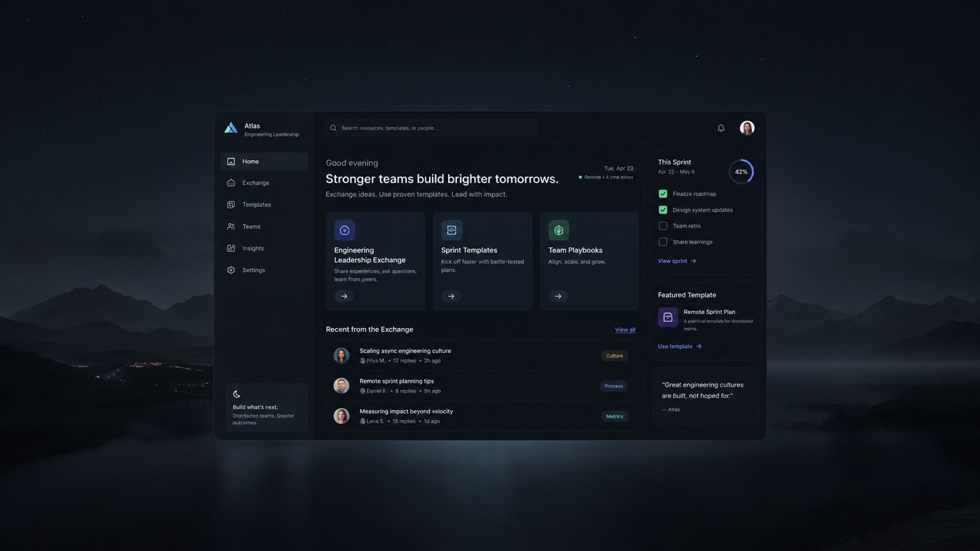Open Insights in sidebar
This screenshot has height=551, width=980.
pyautogui.click(x=264, y=248)
